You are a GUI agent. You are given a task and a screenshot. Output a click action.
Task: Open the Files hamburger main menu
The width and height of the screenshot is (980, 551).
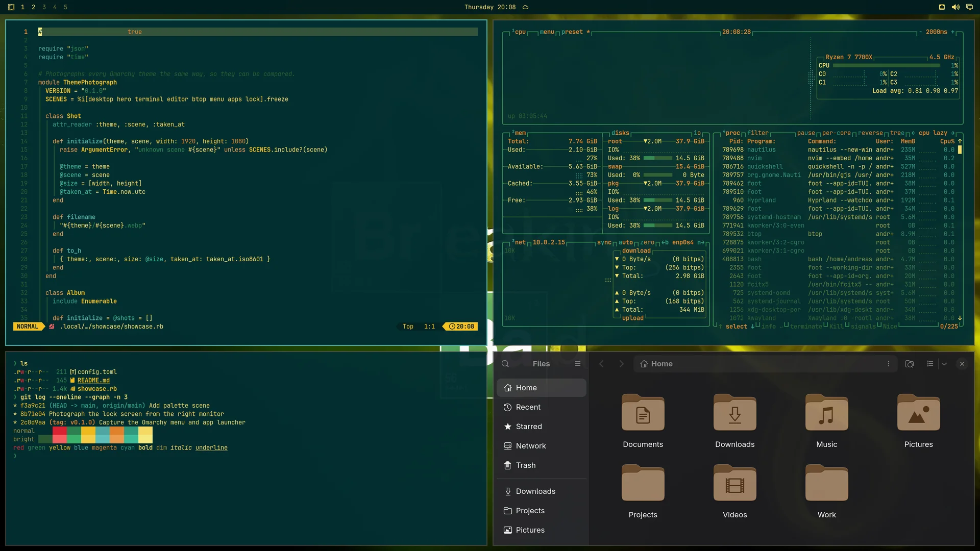(578, 364)
